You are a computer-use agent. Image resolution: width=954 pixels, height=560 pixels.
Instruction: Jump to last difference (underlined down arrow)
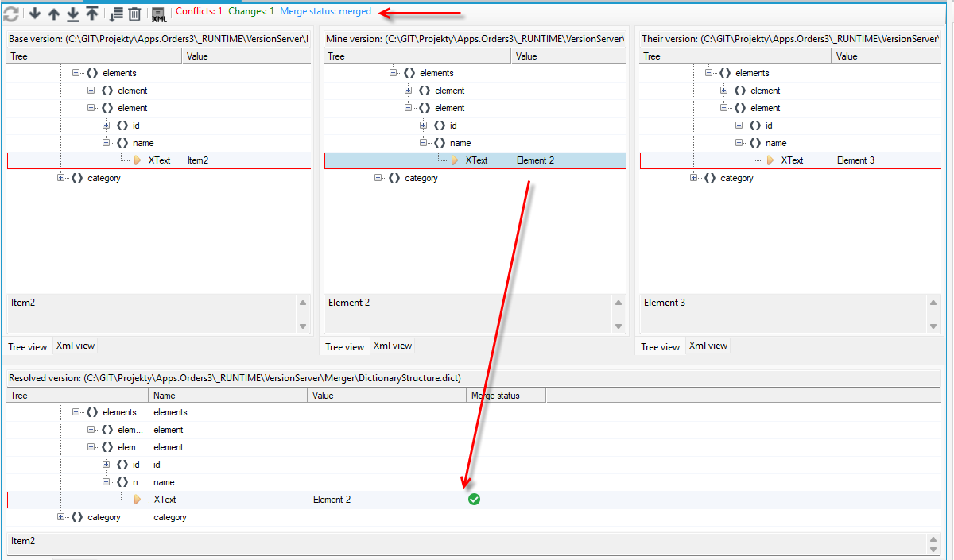click(73, 14)
